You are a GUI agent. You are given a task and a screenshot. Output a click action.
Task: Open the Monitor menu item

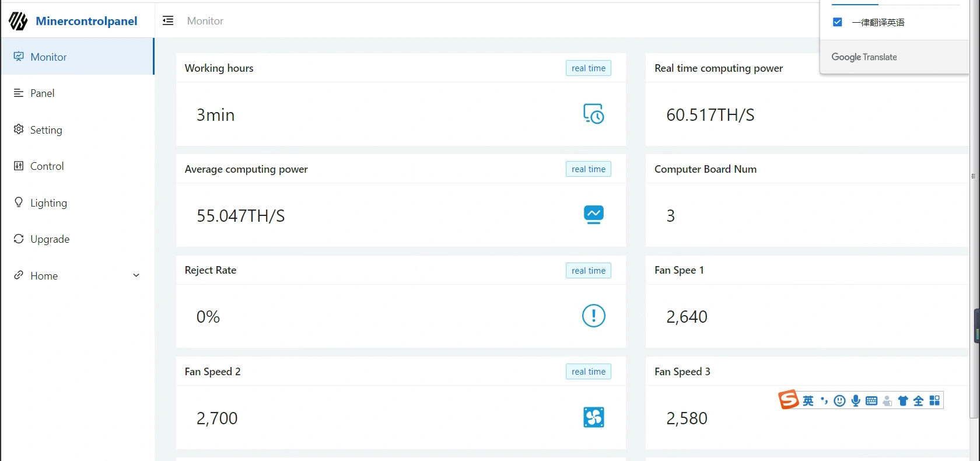pos(48,57)
